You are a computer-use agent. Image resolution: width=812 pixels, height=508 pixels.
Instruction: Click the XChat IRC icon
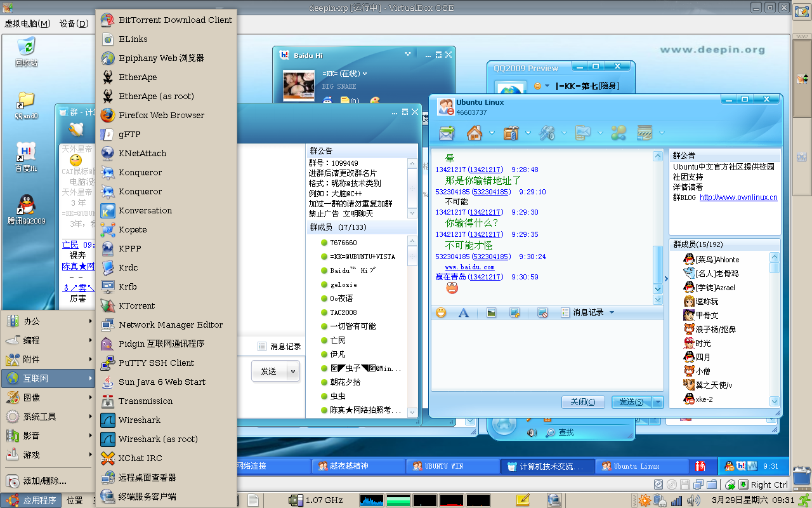108,458
